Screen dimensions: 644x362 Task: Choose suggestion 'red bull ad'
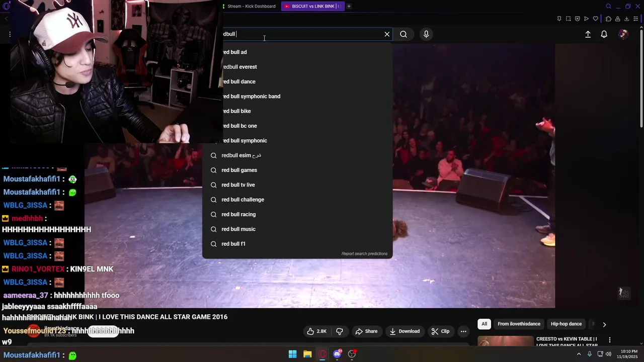[x=297, y=52]
